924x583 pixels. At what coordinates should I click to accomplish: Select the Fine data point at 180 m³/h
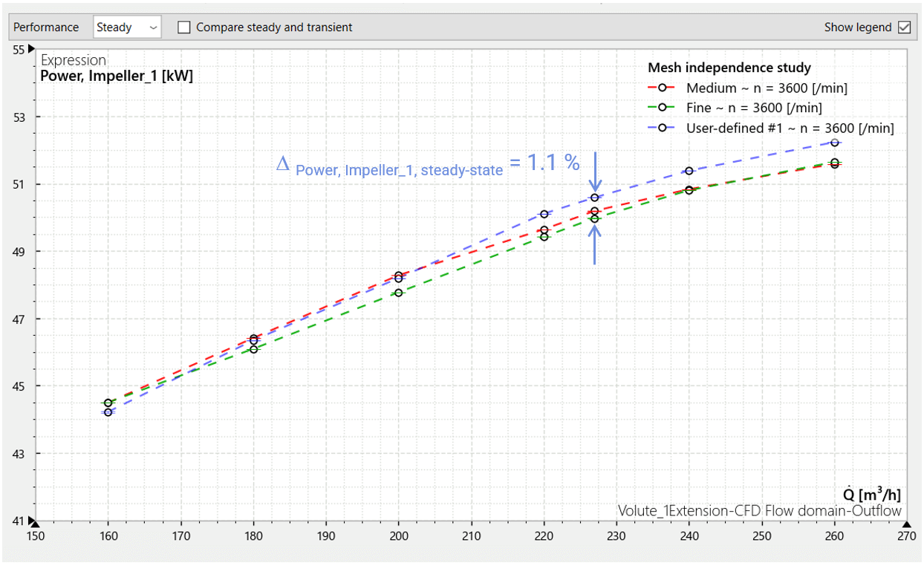click(254, 349)
